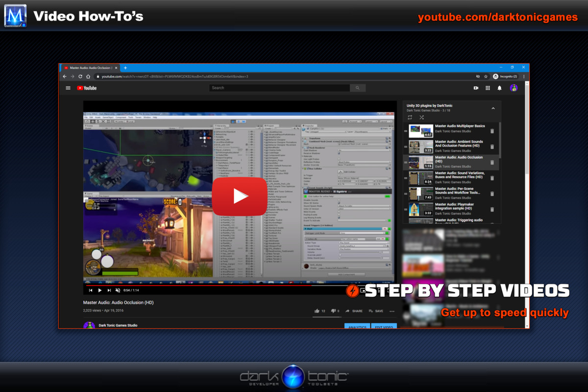Click the small play button in player controls
The height and width of the screenshot is (392, 588).
[x=100, y=291]
